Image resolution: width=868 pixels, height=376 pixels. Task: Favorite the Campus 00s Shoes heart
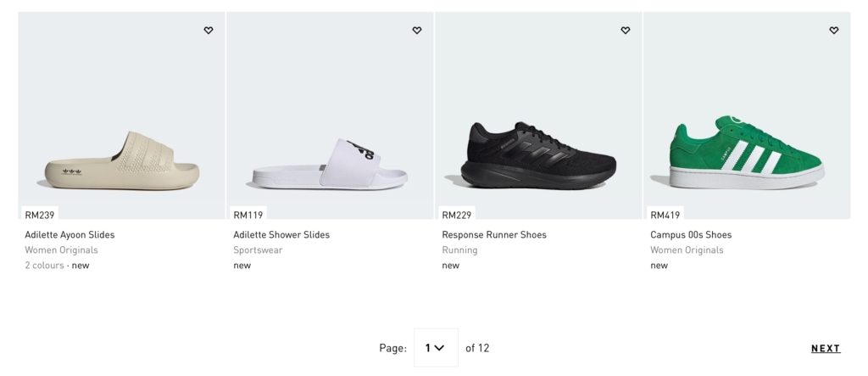(x=834, y=31)
